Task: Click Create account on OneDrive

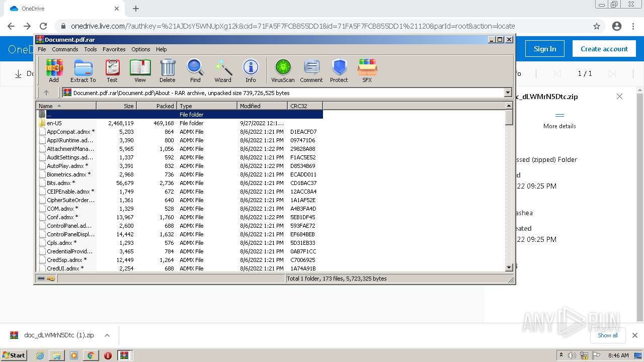Action: 604,49
